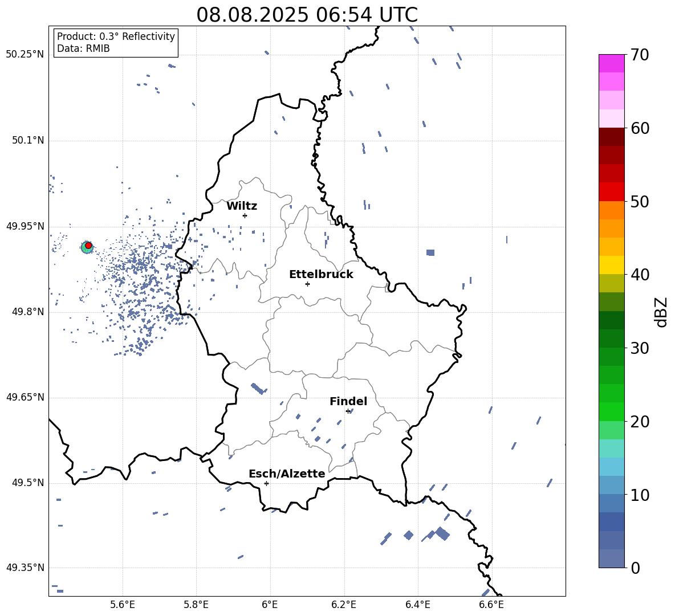Click the 60 value on the colorbar
Viewport: 675px width, 616px height.
click(x=640, y=128)
